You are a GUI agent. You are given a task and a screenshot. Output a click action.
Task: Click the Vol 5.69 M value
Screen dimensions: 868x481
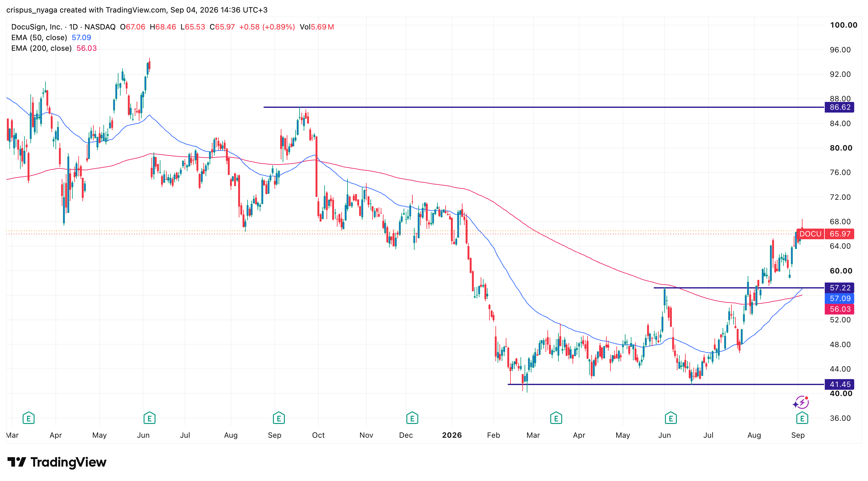tap(317, 27)
